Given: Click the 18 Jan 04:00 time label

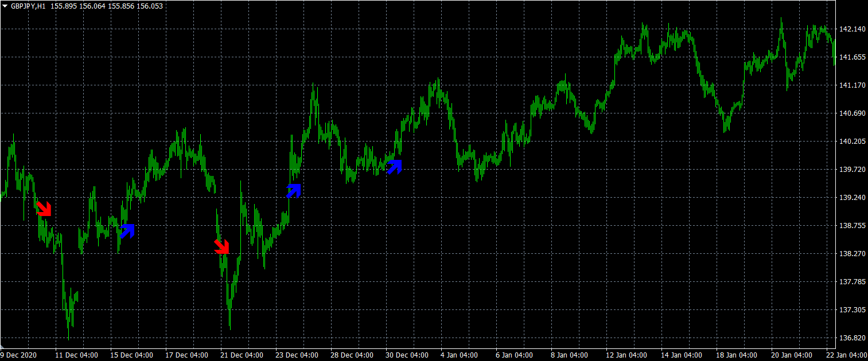Looking at the screenshot, I should [x=737, y=355].
